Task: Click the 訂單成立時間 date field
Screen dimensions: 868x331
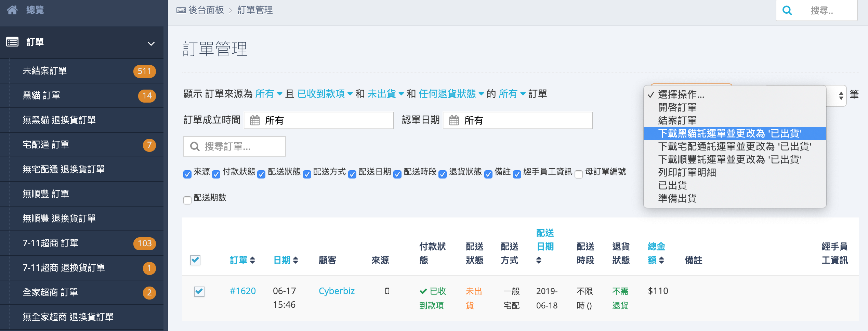Action: pyautogui.click(x=319, y=120)
